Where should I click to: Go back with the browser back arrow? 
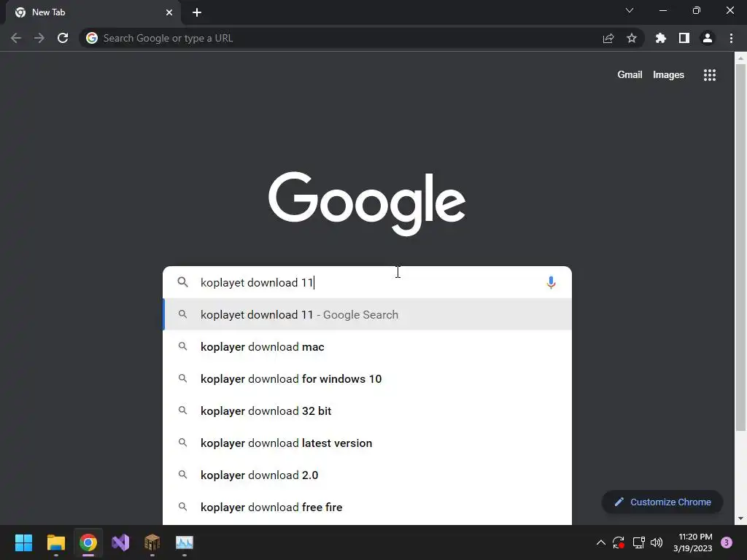click(x=16, y=38)
